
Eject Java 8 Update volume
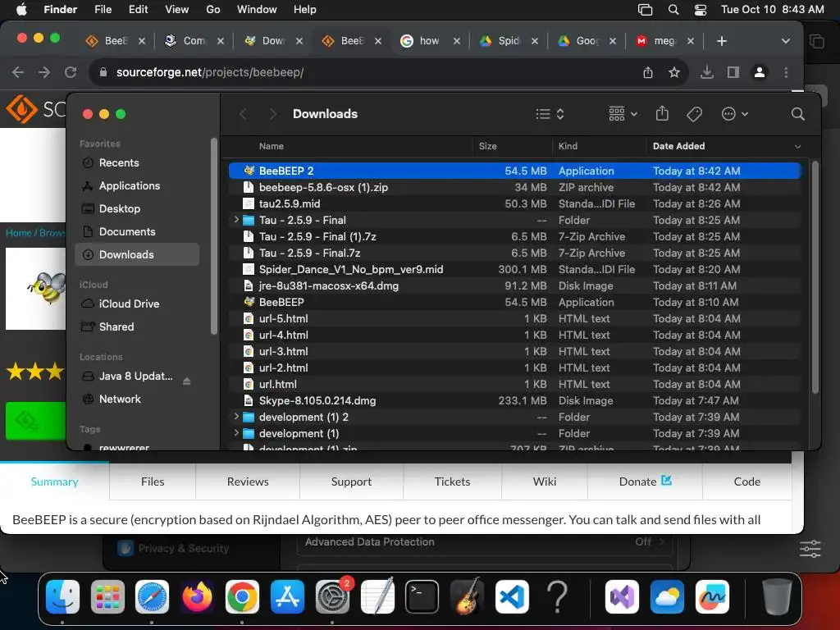point(186,381)
